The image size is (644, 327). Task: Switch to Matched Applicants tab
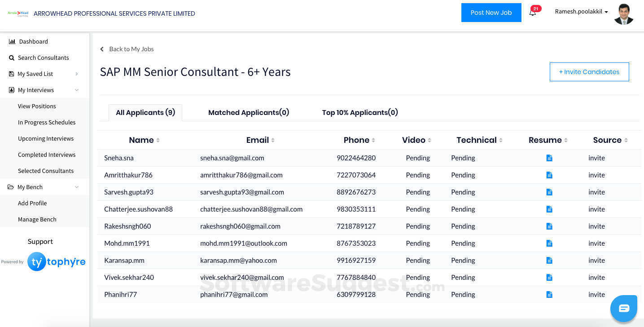(249, 113)
